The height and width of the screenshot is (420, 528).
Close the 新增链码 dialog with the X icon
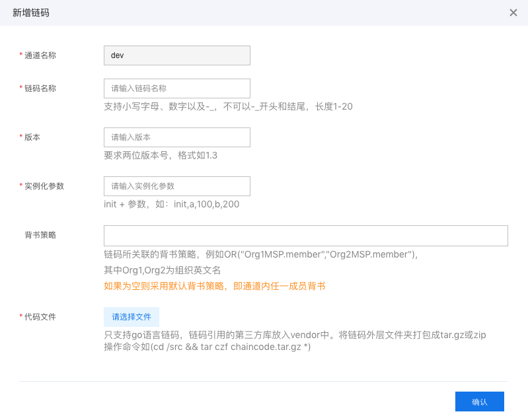tap(513, 13)
